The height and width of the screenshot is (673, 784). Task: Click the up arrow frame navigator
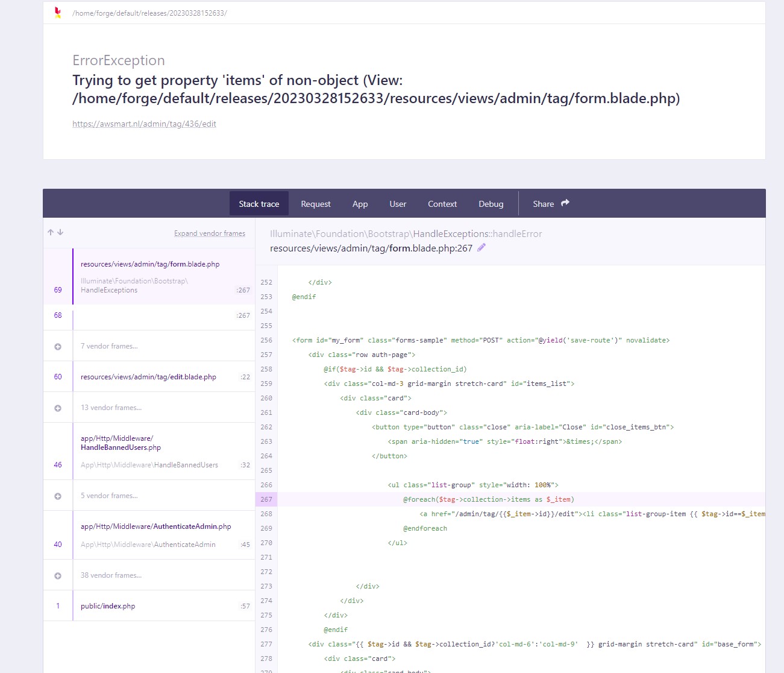coord(51,232)
